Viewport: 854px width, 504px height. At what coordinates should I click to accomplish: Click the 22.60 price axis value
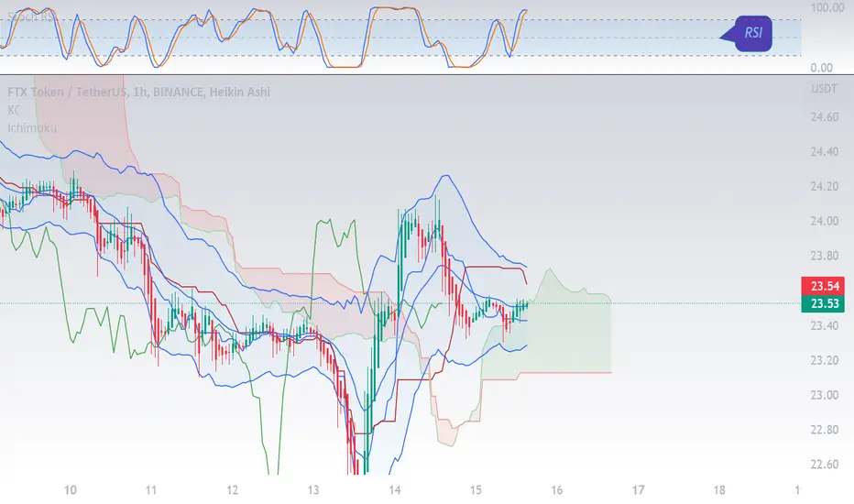(x=824, y=465)
